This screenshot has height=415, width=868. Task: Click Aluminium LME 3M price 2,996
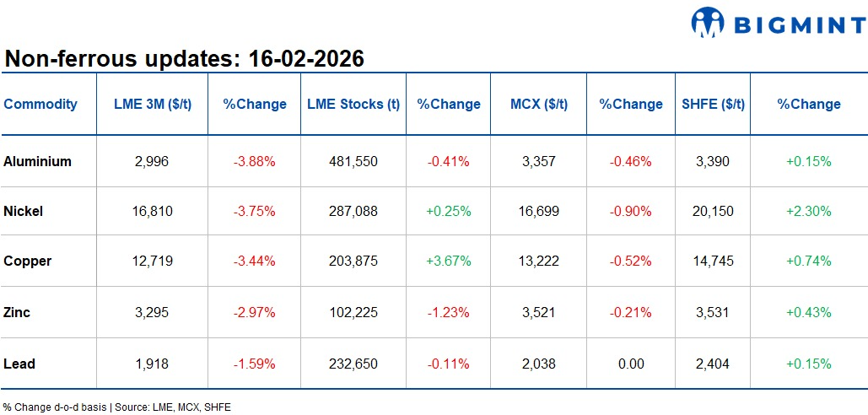pyautogui.click(x=153, y=161)
